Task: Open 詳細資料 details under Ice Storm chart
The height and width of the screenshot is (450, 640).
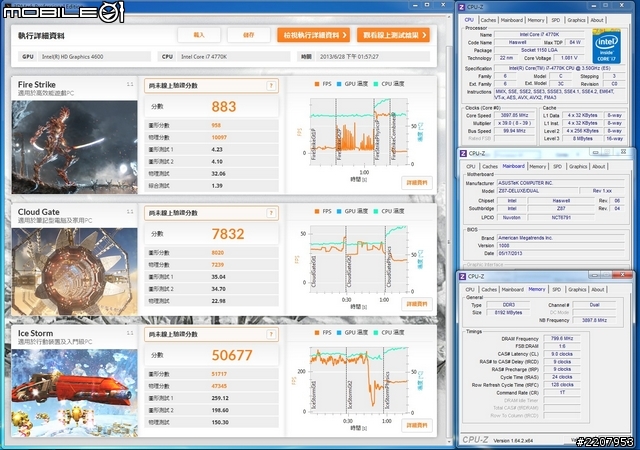Action: (x=417, y=425)
